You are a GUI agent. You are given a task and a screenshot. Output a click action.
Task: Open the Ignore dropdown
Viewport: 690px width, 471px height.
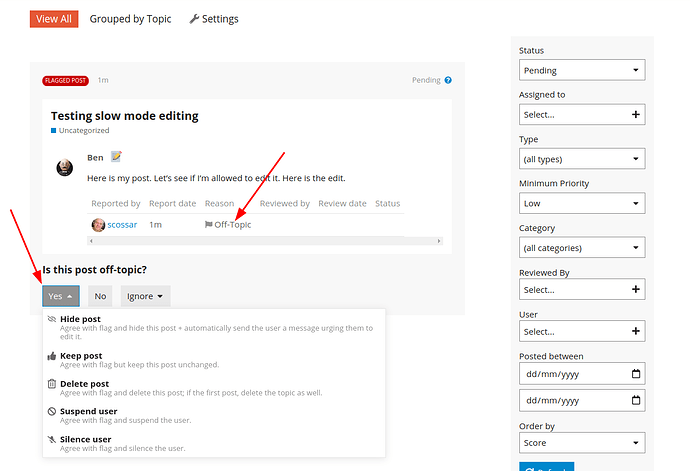click(145, 296)
